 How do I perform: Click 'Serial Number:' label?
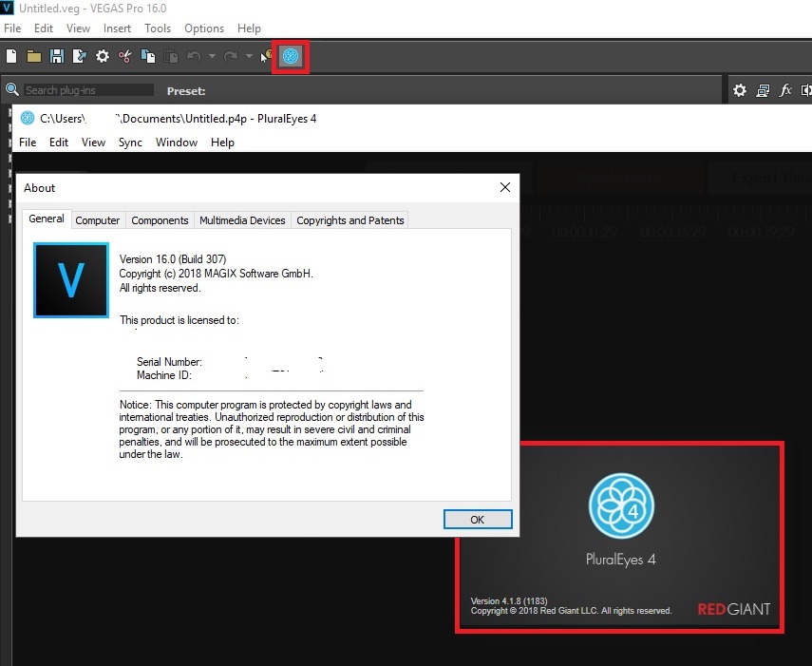169,362
